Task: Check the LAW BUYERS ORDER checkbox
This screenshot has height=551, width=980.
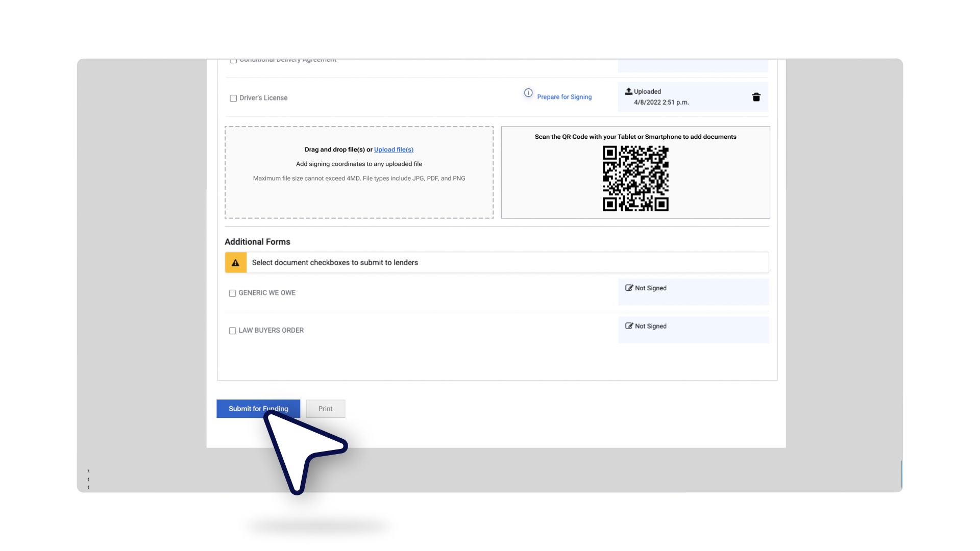Action: click(232, 331)
